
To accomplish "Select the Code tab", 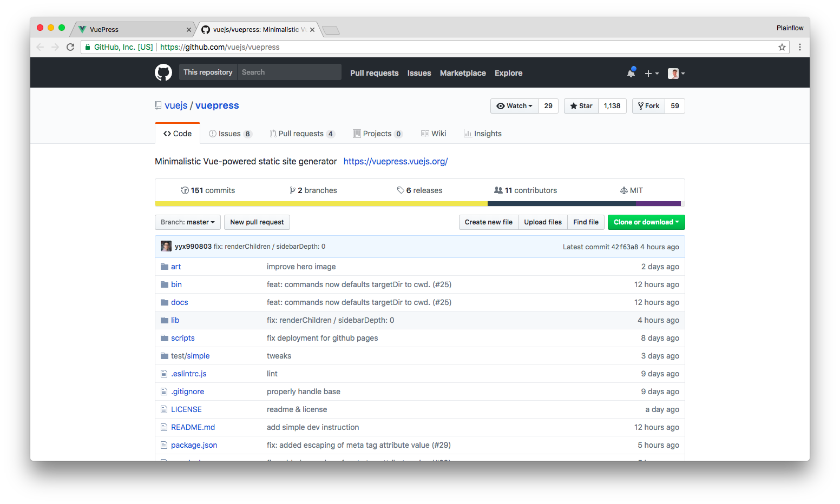I will point(178,134).
